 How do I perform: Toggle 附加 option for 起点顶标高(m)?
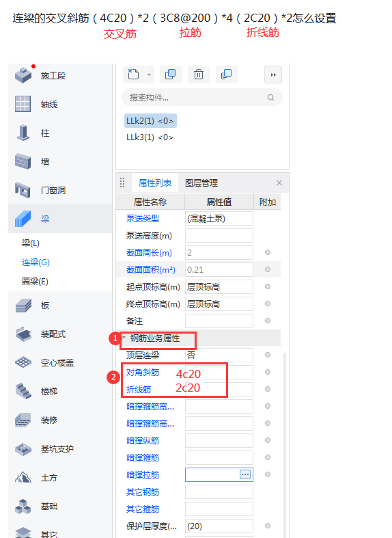268,286
